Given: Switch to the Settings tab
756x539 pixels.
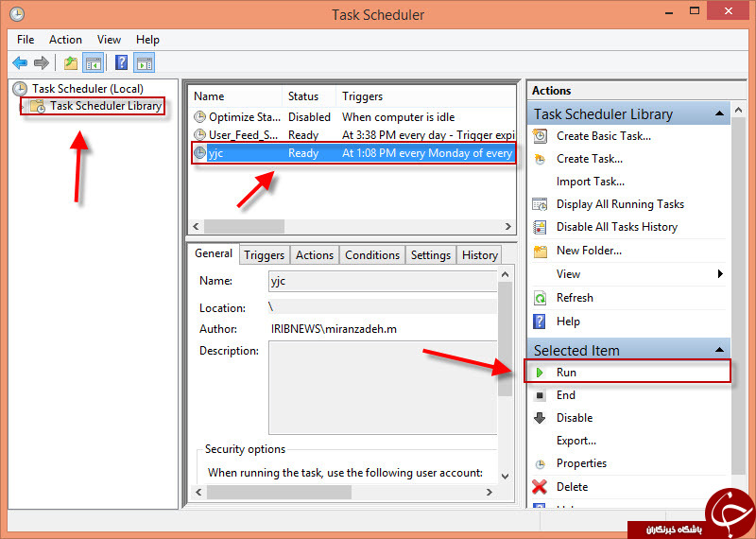Looking at the screenshot, I should tap(431, 255).
